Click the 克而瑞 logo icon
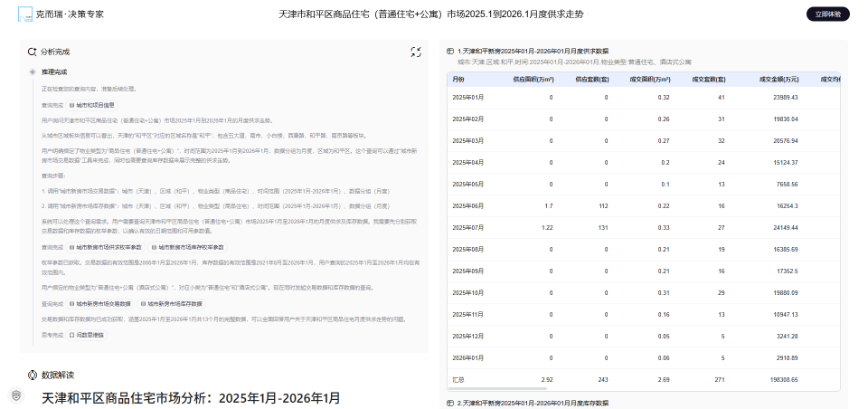Screen dimensions: 868x409 pyautogui.click(x=25, y=14)
